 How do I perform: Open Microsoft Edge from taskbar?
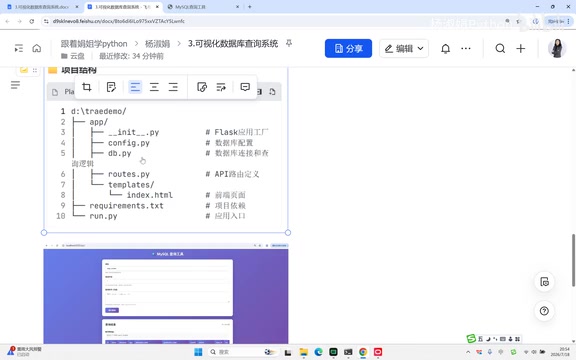tap(318, 352)
